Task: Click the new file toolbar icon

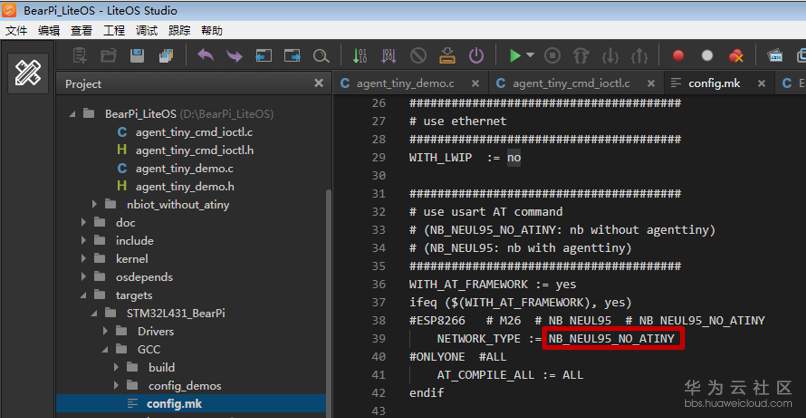Action: click(79, 56)
